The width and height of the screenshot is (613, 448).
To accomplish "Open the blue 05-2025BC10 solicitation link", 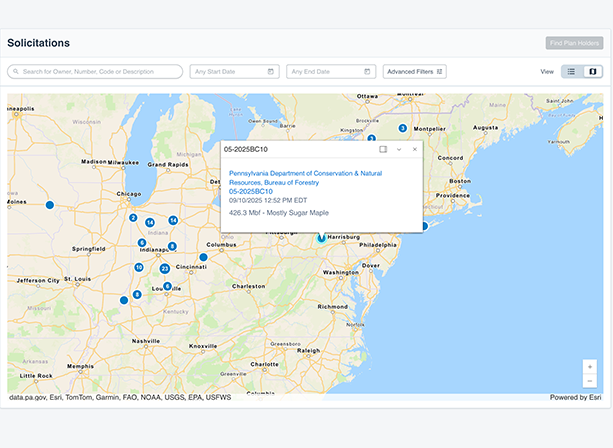I will [x=254, y=191].
